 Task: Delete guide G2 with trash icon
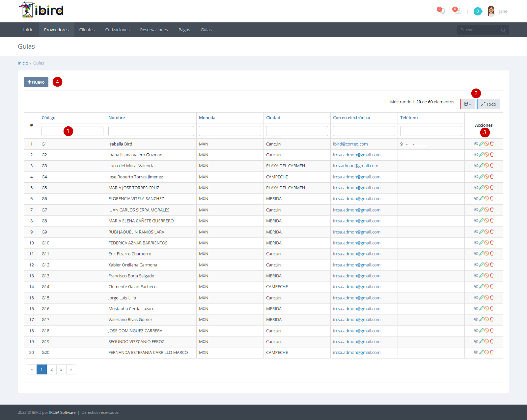click(492, 155)
